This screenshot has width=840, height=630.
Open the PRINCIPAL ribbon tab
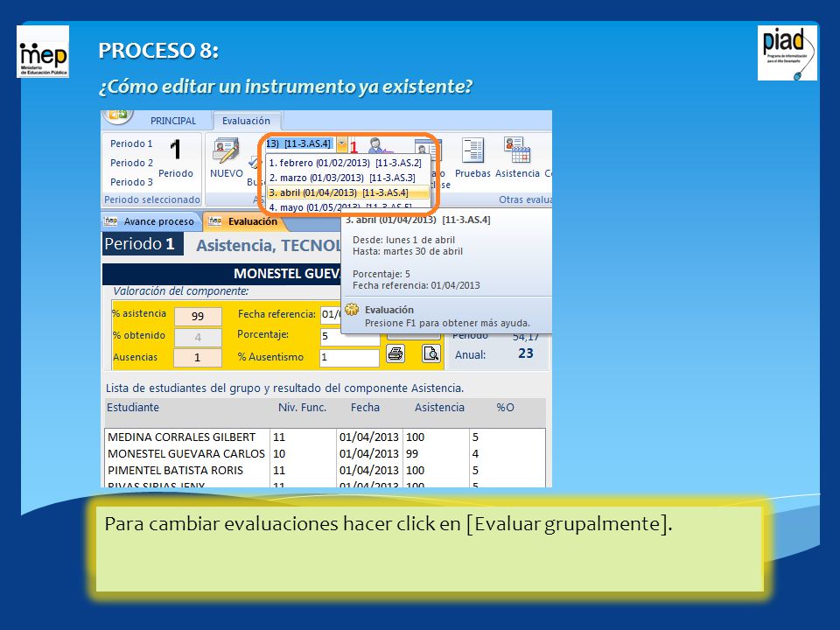click(173, 121)
